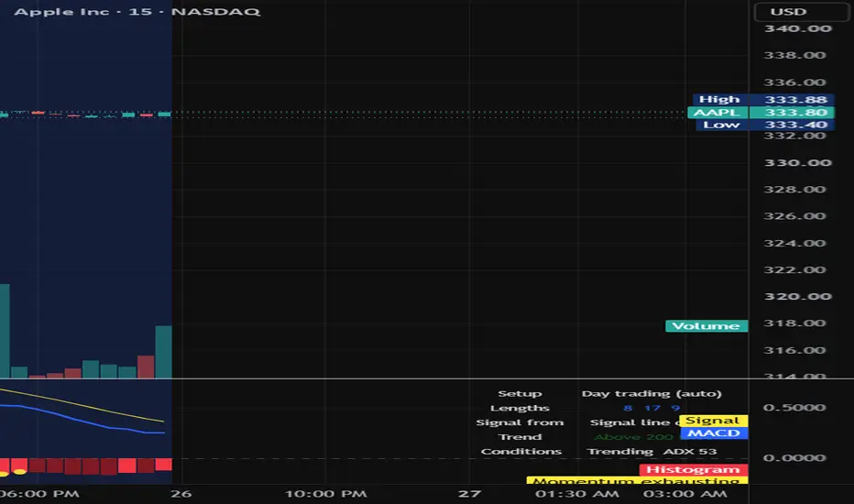Click the yellow dot on histogram
This screenshot has width=854, height=504.
(x=19, y=471)
